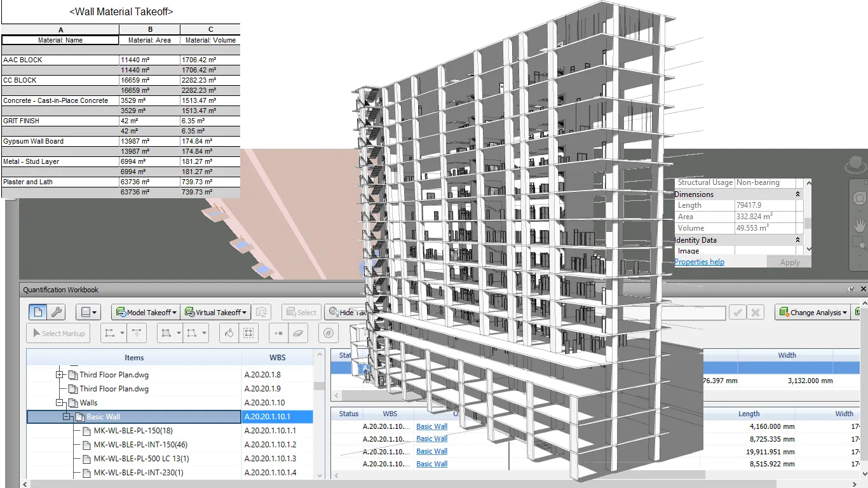Open Basic Wall link in 8,515.922 mm row

coord(432,464)
